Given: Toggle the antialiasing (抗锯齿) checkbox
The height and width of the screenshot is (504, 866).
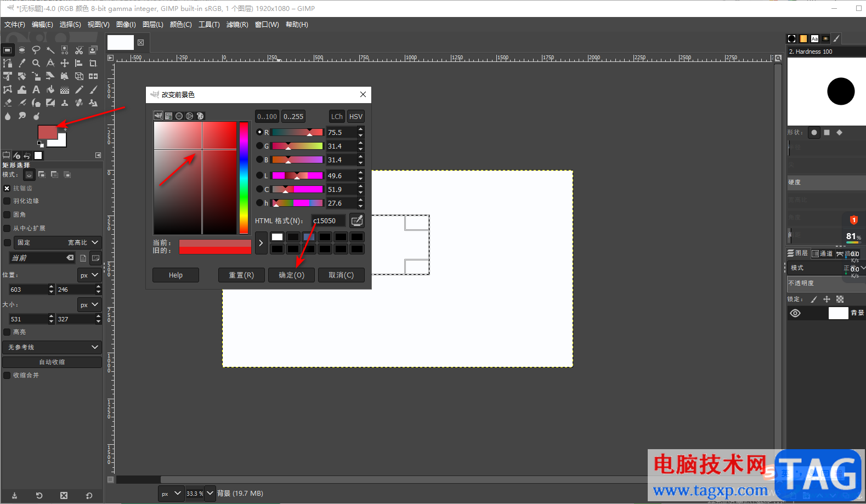Looking at the screenshot, I should pyautogui.click(x=7, y=188).
